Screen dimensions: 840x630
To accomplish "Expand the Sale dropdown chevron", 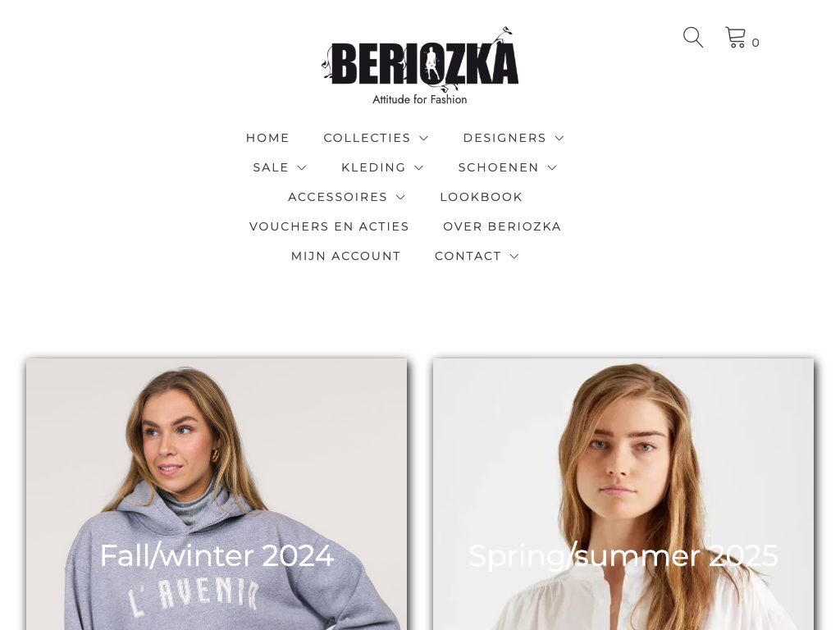I will pyautogui.click(x=302, y=167).
